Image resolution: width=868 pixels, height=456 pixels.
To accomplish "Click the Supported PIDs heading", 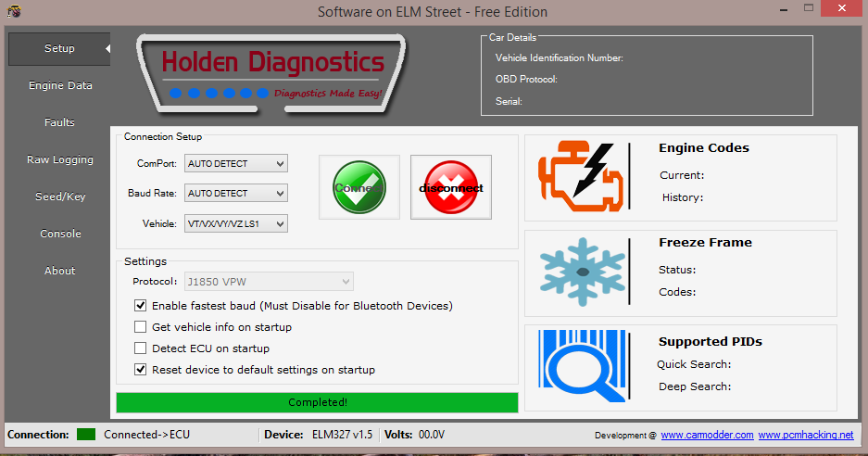I will coord(711,341).
